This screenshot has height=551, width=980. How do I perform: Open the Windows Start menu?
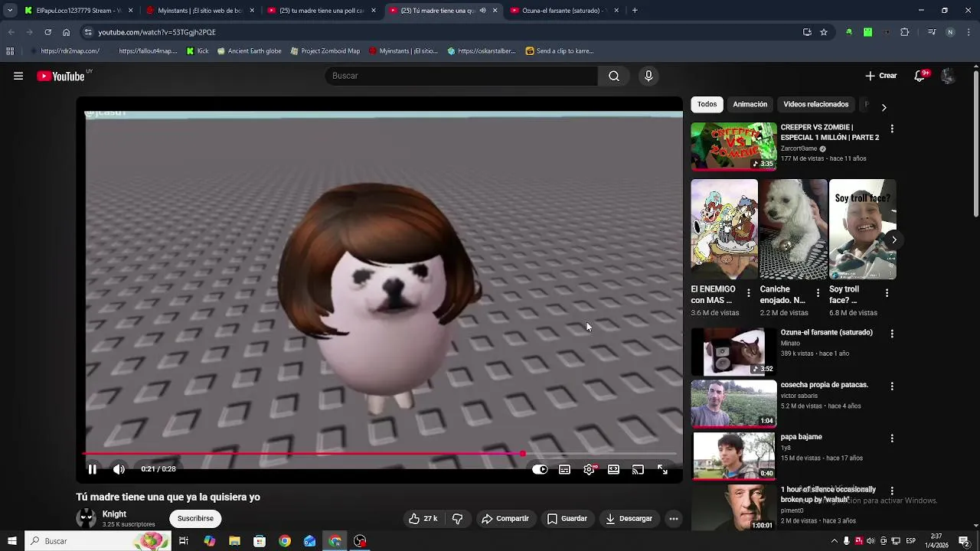[11, 541]
